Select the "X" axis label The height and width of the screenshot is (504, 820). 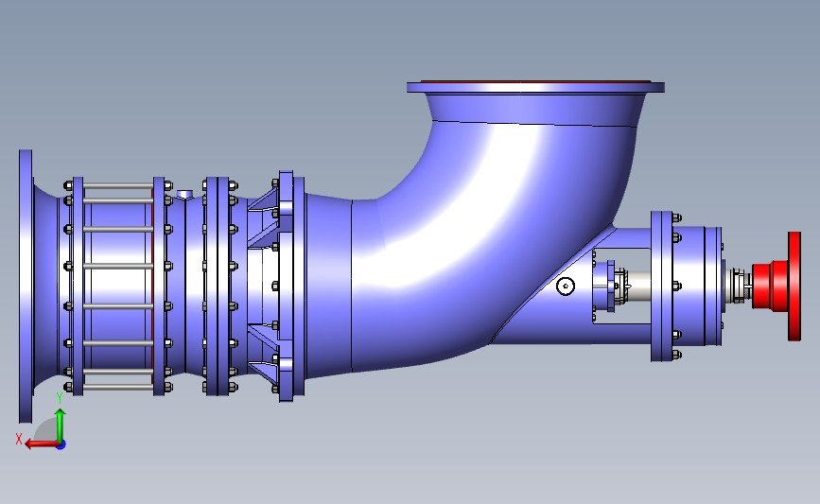click(x=19, y=439)
